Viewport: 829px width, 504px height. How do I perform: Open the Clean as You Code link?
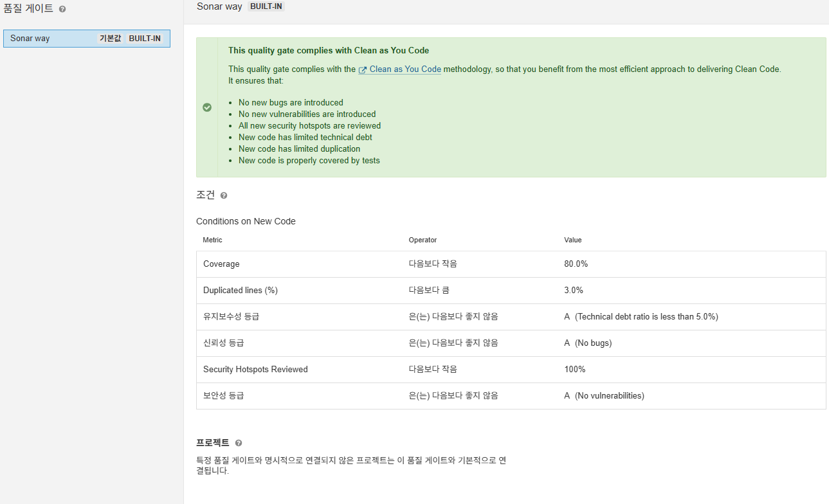click(x=405, y=69)
